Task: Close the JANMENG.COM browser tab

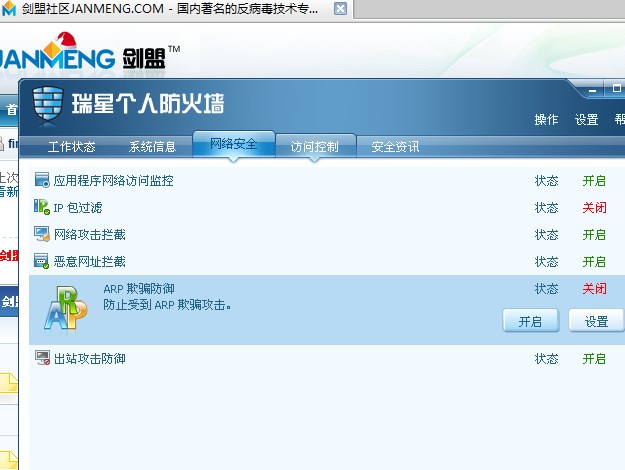Action: click(x=340, y=8)
